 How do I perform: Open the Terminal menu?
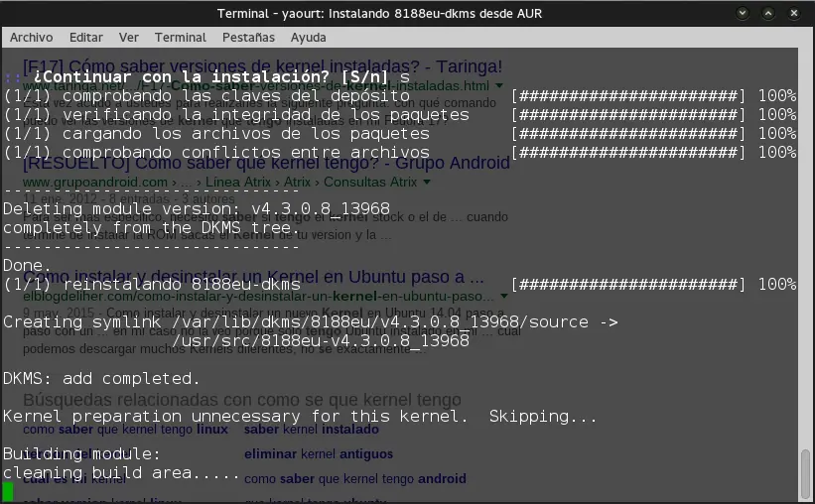(181, 38)
